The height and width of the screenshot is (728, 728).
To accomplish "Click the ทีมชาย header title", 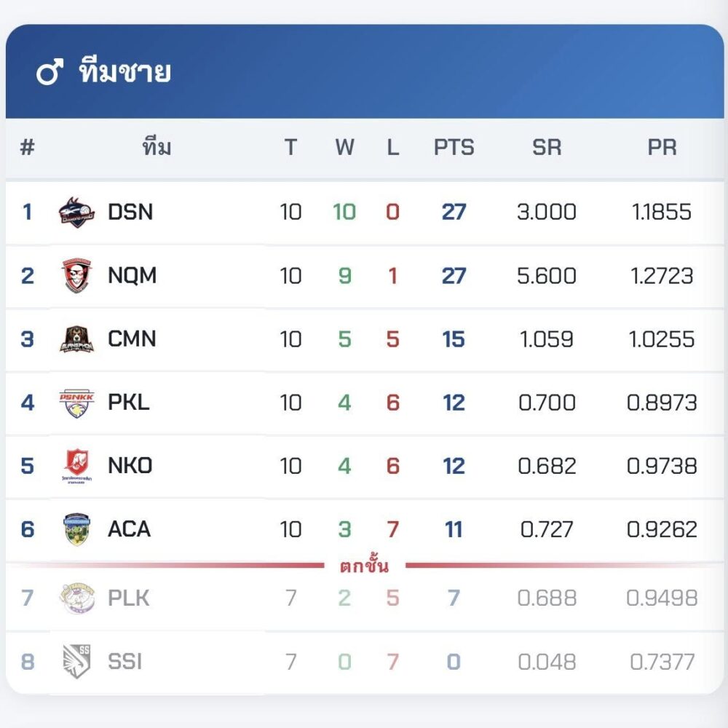I will tap(124, 73).
